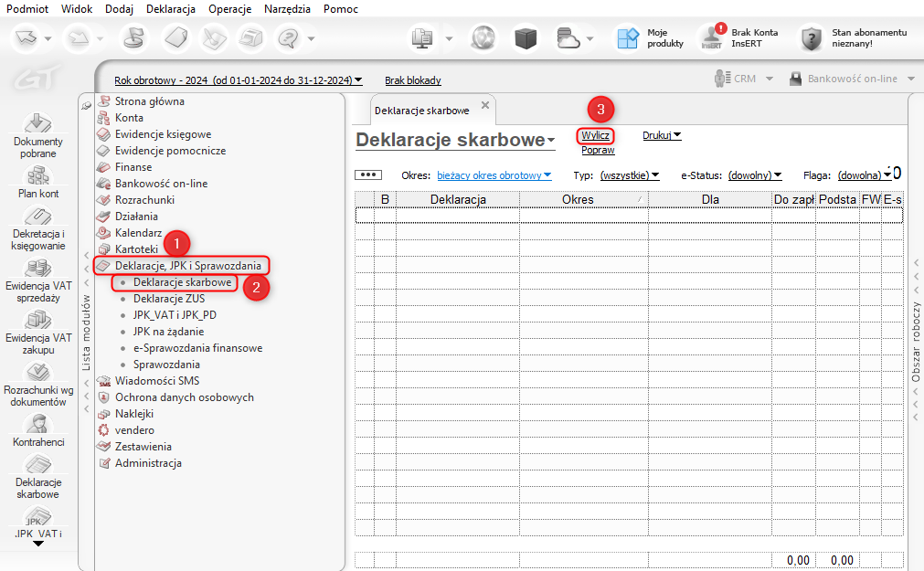Image resolution: width=924 pixels, height=571 pixels.
Task: Open the Kontrahenci sidebar shortcut
Action: (x=37, y=430)
